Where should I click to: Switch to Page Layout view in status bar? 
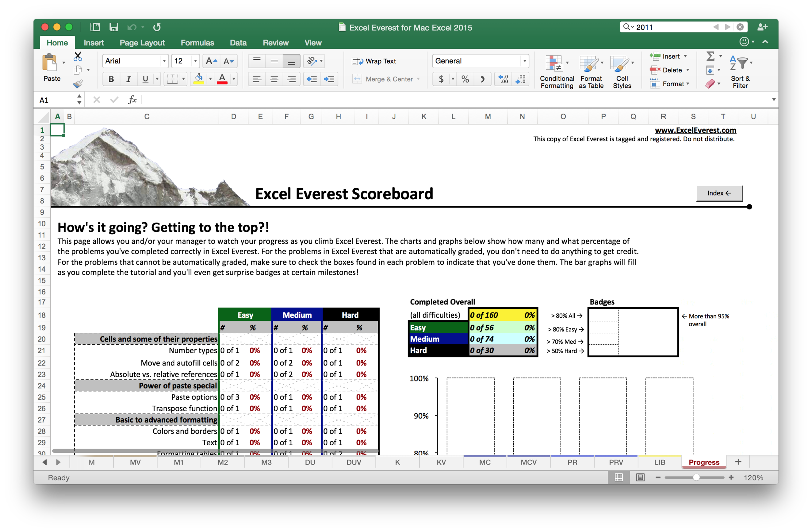coord(641,477)
